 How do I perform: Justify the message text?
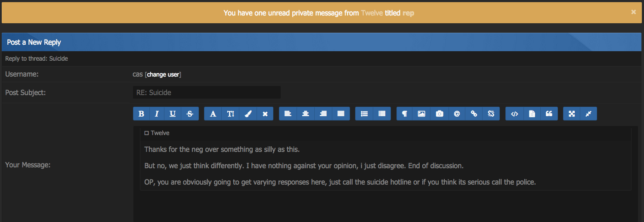tap(341, 114)
